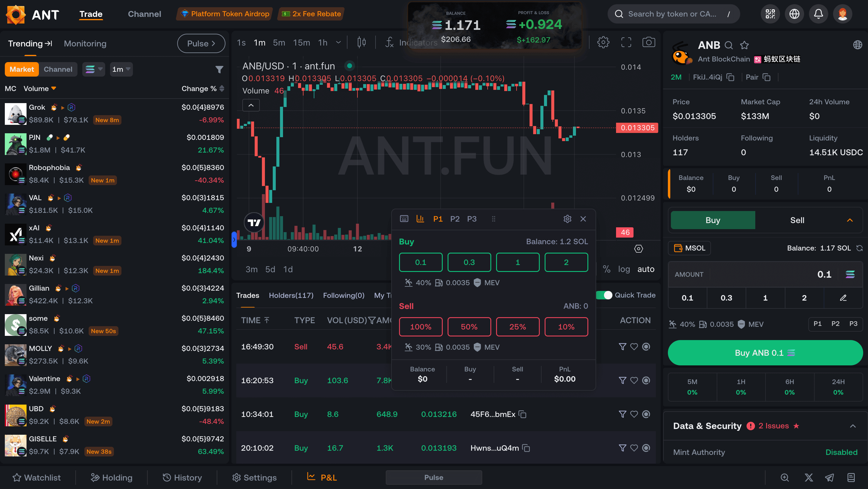The height and width of the screenshot is (489, 868).
Task: Open the 1m timeframe dropdown in Trending
Action: click(121, 69)
